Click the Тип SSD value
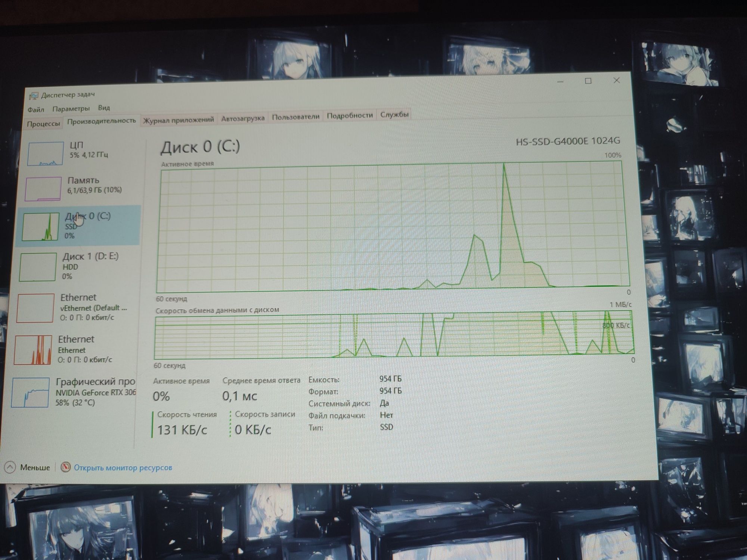Viewport: 747px width, 560px height. point(387,427)
